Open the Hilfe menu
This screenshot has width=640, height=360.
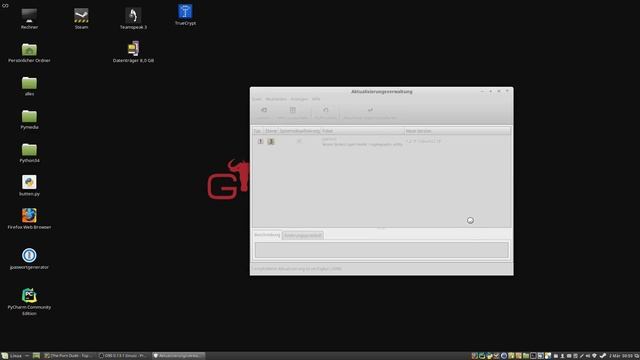(x=316, y=99)
